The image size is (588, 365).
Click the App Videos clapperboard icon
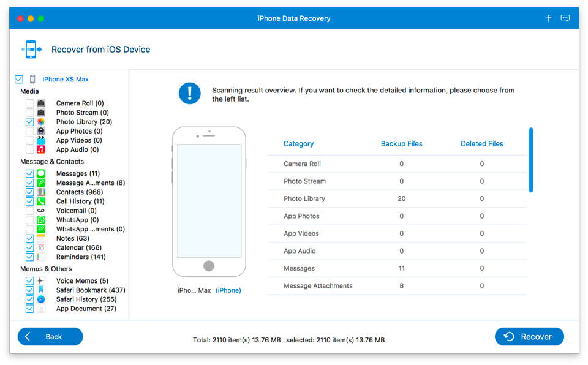pyautogui.click(x=41, y=140)
